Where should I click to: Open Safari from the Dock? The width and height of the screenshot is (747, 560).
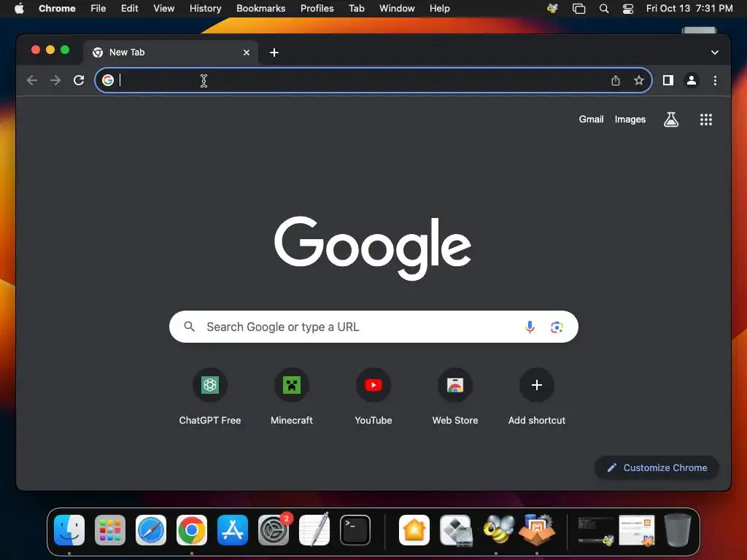tap(151, 530)
